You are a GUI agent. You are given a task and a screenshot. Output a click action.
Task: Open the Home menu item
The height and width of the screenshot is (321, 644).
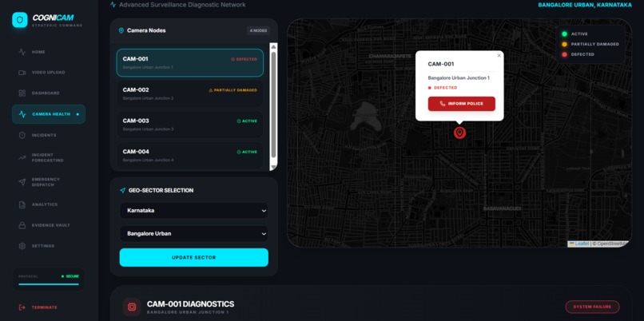(49, 52)
